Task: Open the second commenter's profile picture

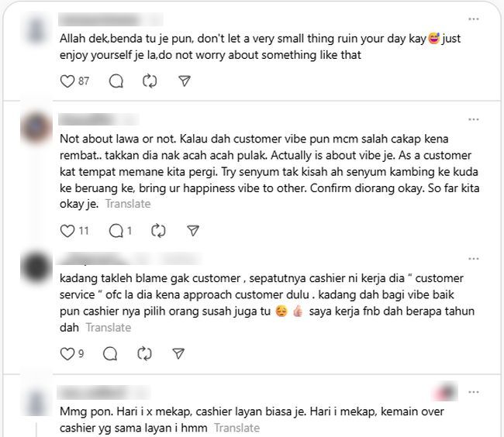Action: click(36, 128)
